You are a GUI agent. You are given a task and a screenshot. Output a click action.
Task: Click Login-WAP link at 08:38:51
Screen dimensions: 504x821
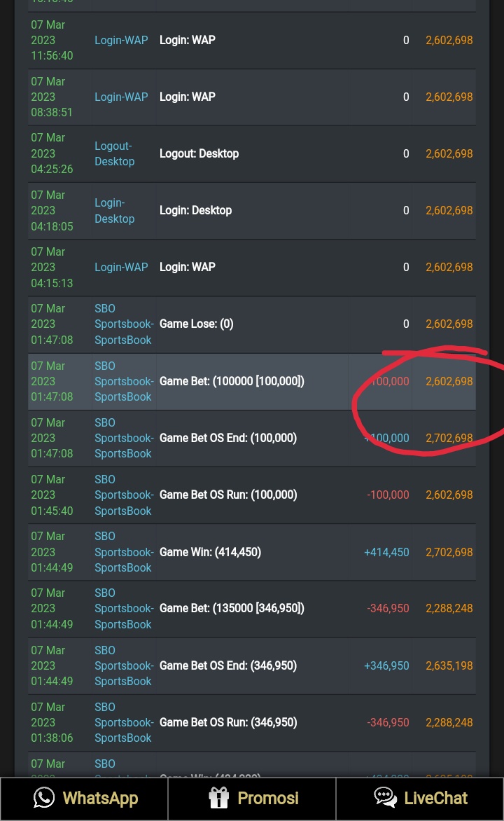click(x=121, y=97)
